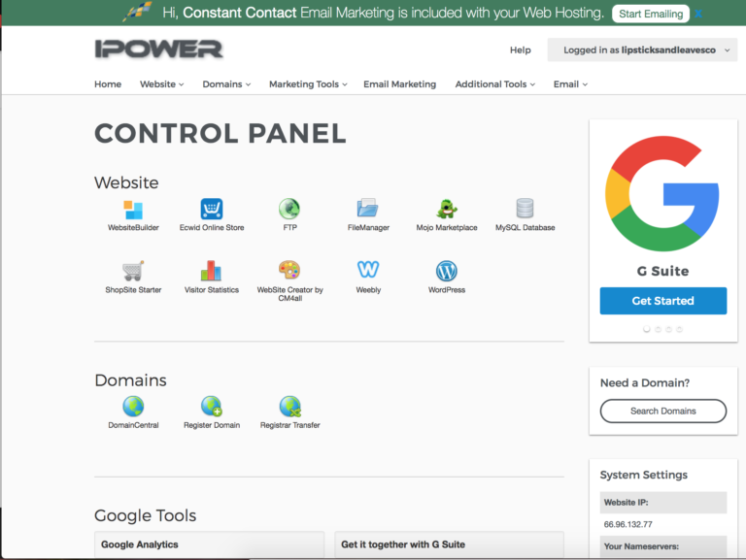Open Get it together with G Suite panel
This screenshot has width=746, height=560.
tap(449, 544)
